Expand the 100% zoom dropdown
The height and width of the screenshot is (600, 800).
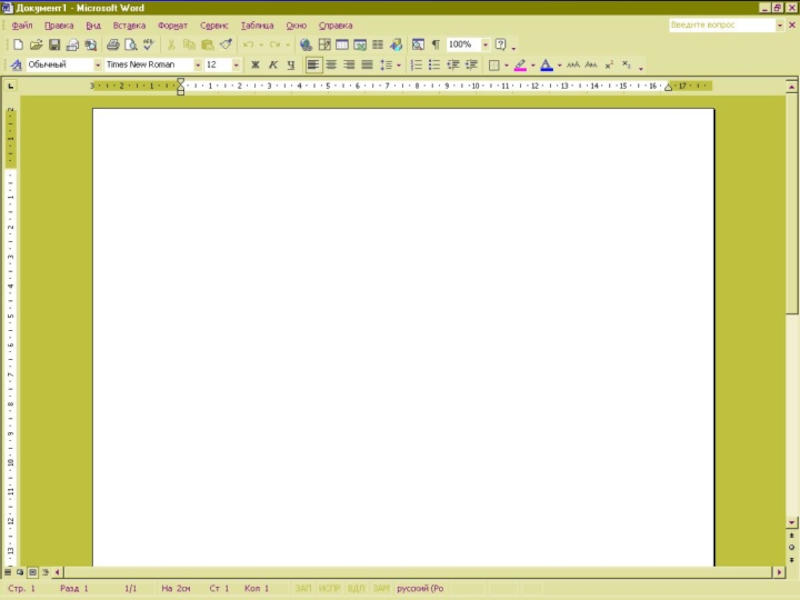pyautogui.click(x=485, y=45)
